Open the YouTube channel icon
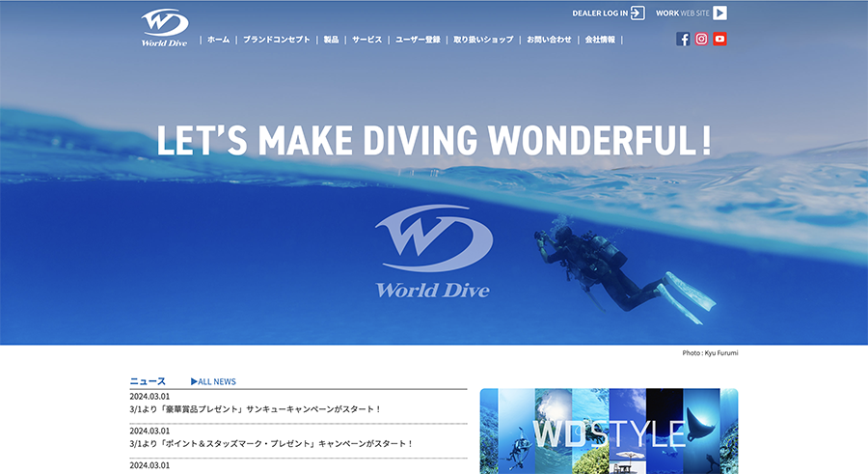868x474 pixels. pyautogui.click(x=719, y=39)
